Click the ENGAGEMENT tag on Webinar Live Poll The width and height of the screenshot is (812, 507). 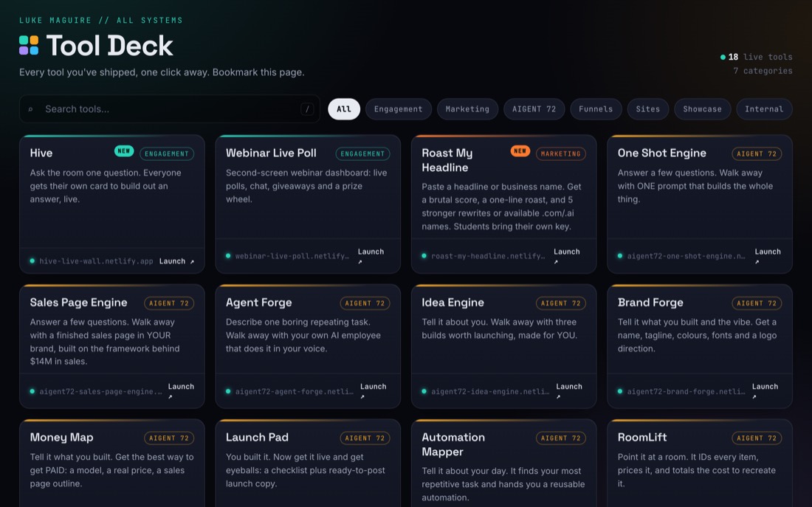coord(362,154)
